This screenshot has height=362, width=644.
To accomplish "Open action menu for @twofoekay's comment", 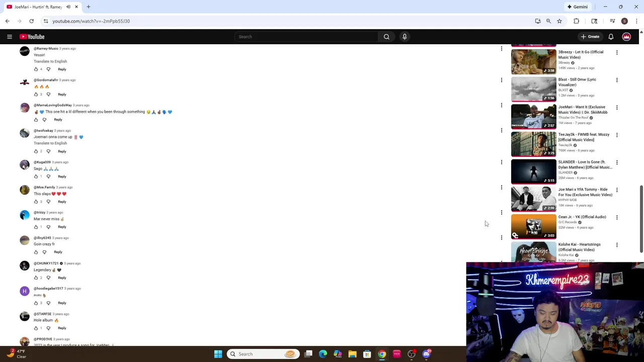I will [501, 130].
